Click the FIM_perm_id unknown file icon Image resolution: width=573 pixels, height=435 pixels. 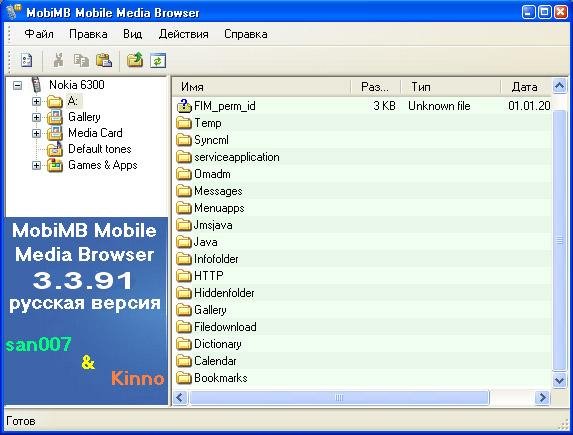tap(184, 106)
